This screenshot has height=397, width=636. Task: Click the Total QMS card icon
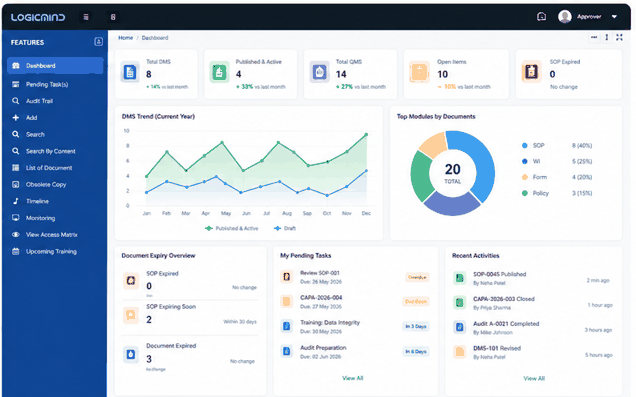(x=320, y=72)
